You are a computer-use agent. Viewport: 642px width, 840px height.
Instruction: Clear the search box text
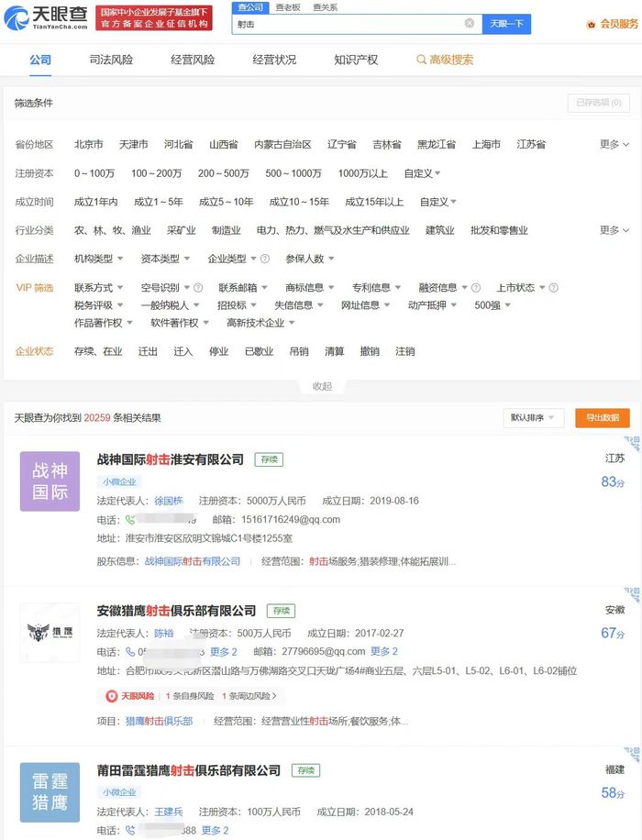[470, 23]
